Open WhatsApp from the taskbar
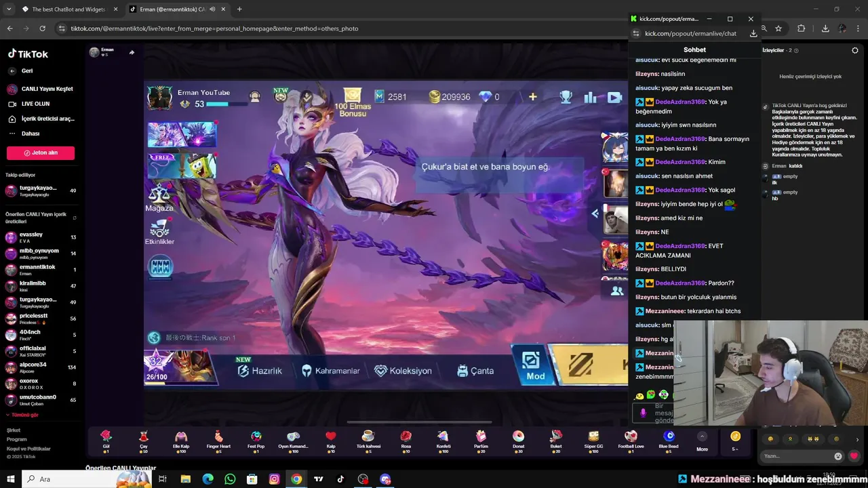Screen dimensions: 868x488 [x=230, y=479]
